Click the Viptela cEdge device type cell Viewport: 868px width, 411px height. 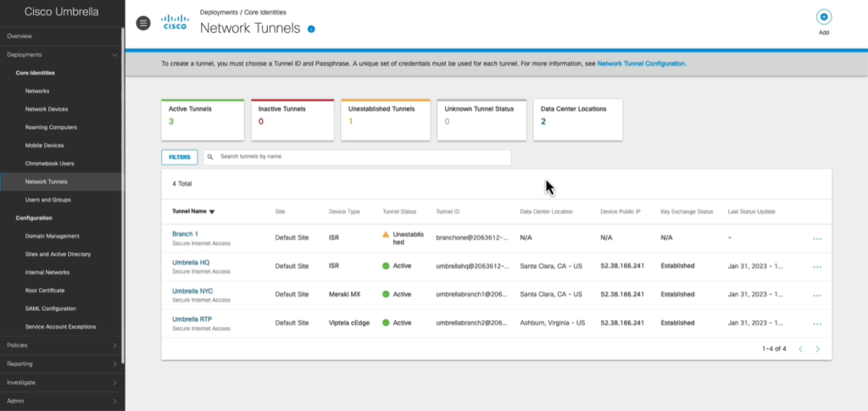[349, 323]
